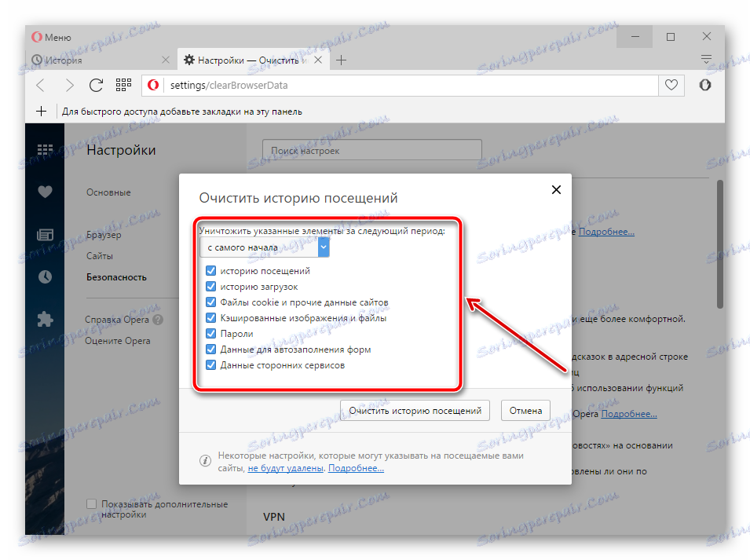Click the heart bookmark icon in address bar
750x560 pixels.
(x=671, y=85)
